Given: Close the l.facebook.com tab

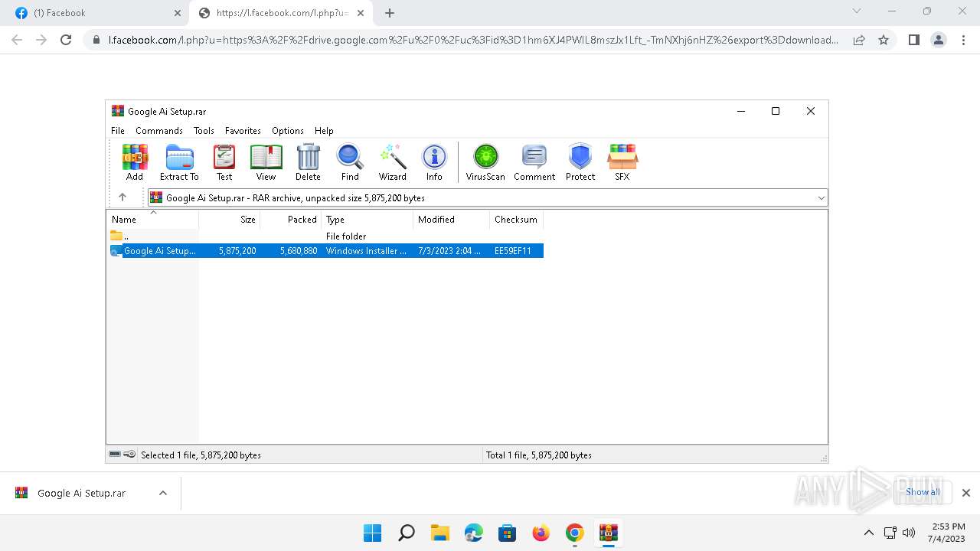Looking at the screenshot, I should click(x=361, y=13).
